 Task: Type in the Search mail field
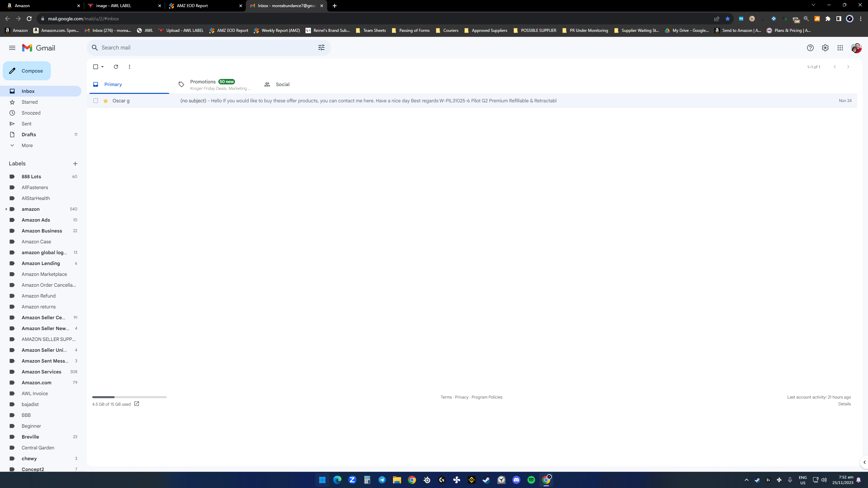[x=209, y=48]
